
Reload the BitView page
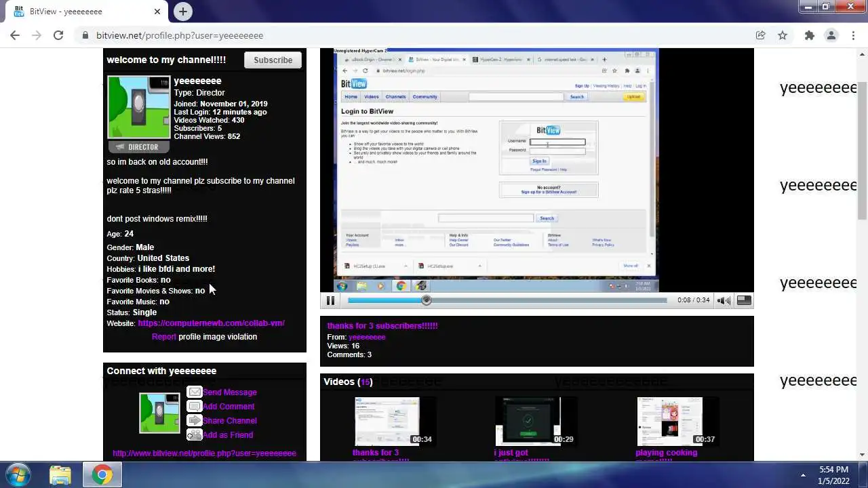(x=58, y=35)
